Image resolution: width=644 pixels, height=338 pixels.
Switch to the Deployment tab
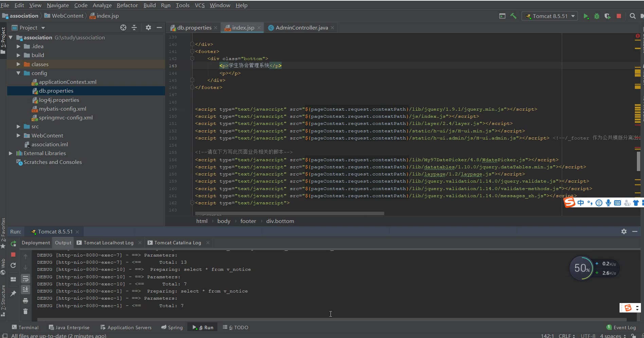(x=36, y=243)
